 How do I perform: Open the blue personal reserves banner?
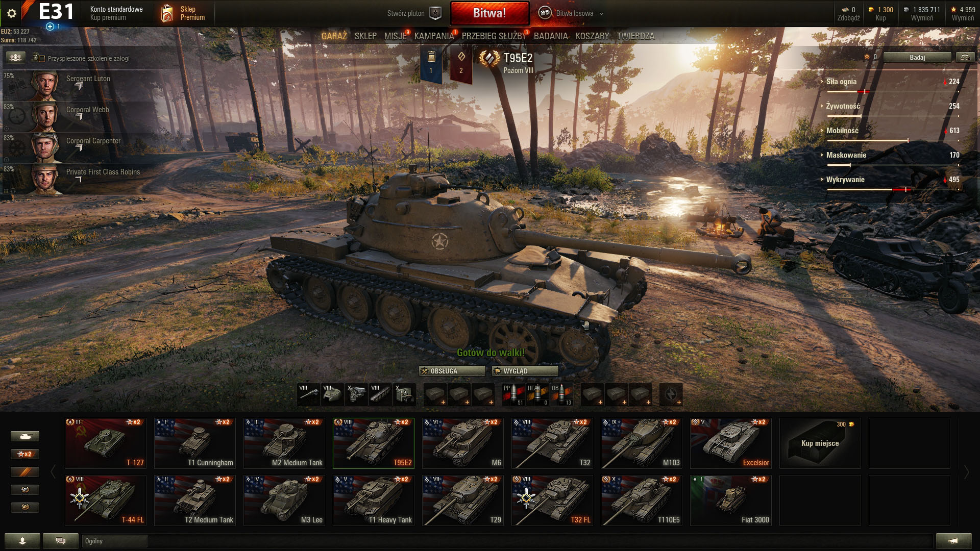(x=431, y=64)
